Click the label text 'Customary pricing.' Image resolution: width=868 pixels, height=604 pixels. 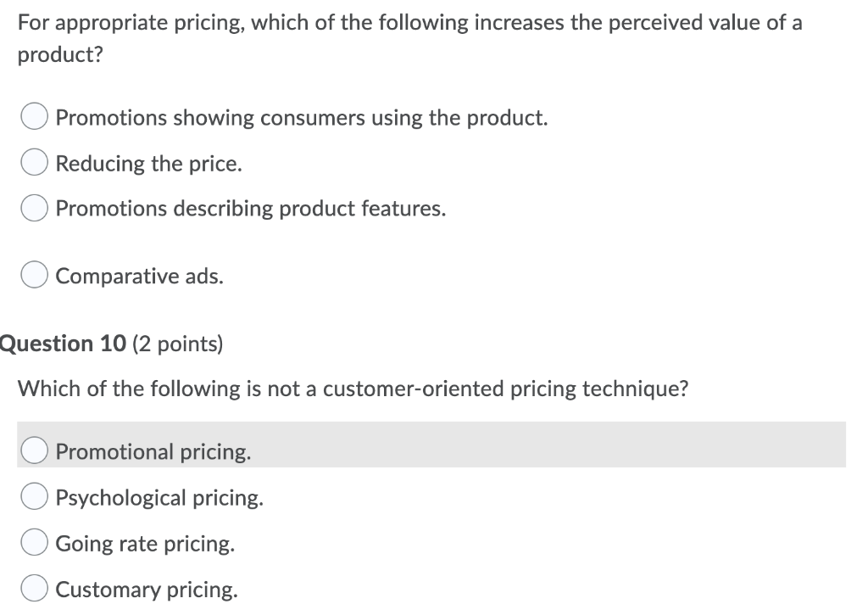pos(146,589)
